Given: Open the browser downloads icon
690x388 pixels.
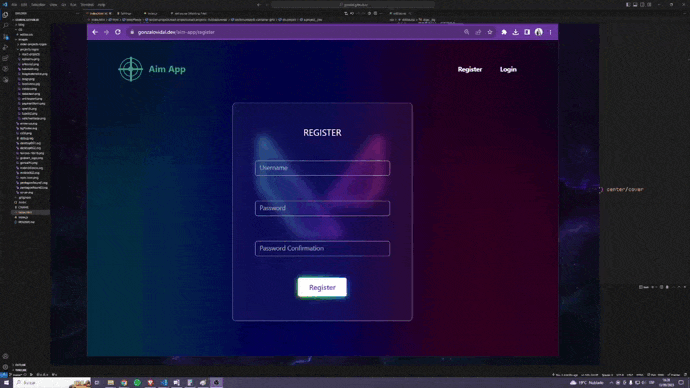Looking at the screenshot, I should [515, 32].
